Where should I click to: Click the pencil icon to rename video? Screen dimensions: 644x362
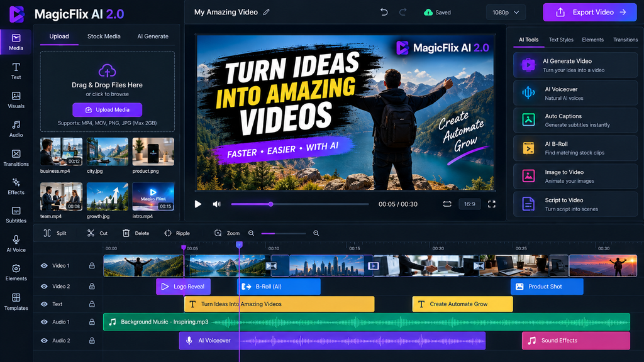point(267,13)
